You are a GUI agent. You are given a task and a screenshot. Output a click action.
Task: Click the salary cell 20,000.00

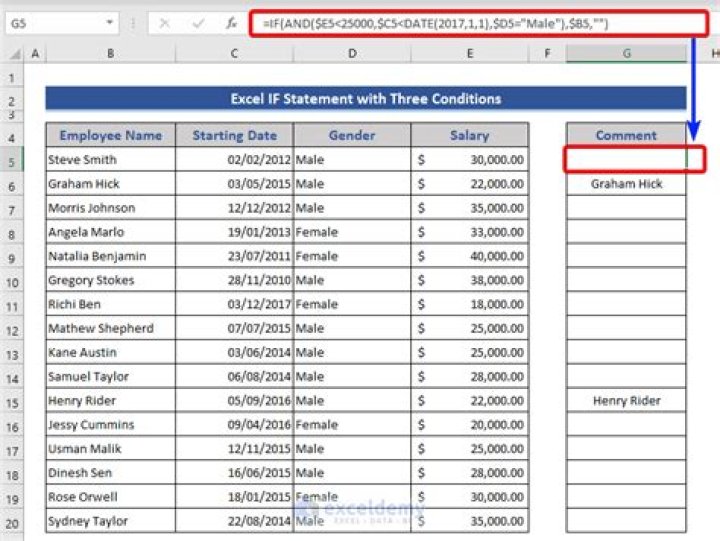470,425
